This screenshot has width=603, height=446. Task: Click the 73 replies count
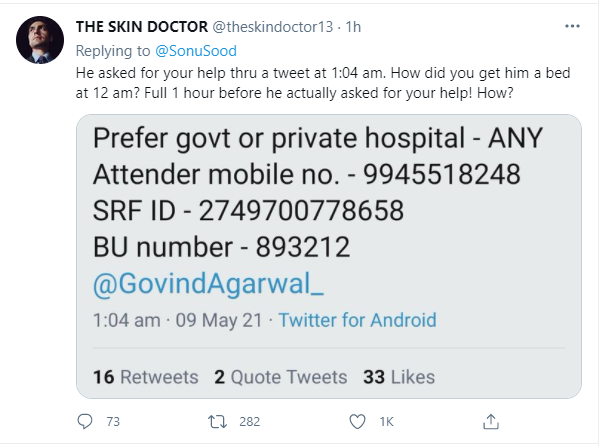[112, 421]
